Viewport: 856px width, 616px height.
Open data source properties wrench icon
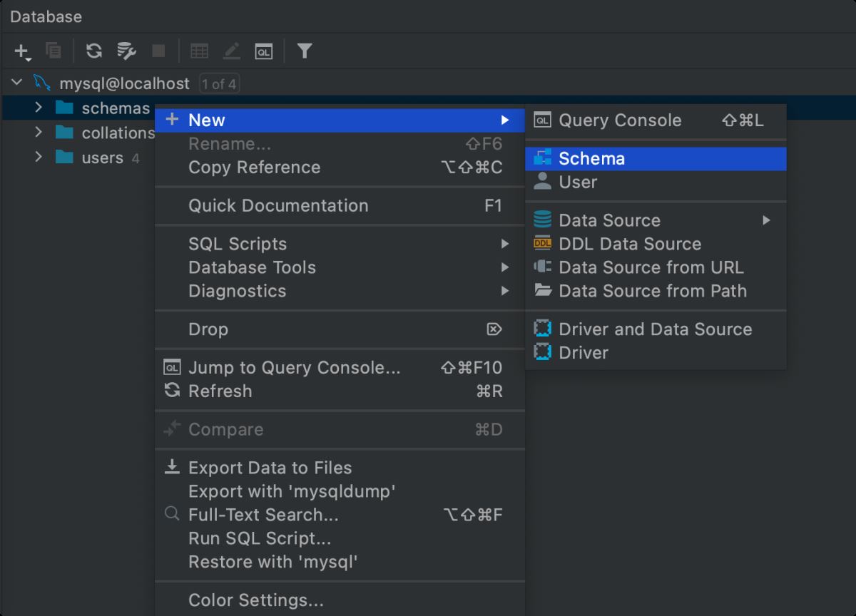[x=126, y=51]
